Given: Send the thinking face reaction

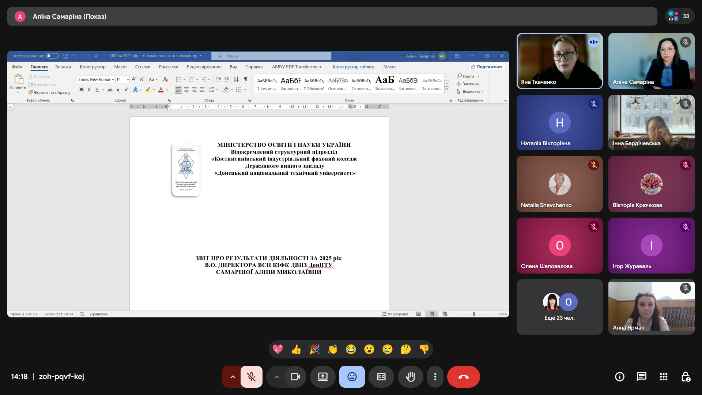Looking at the screenshot, I should point(406,349).
